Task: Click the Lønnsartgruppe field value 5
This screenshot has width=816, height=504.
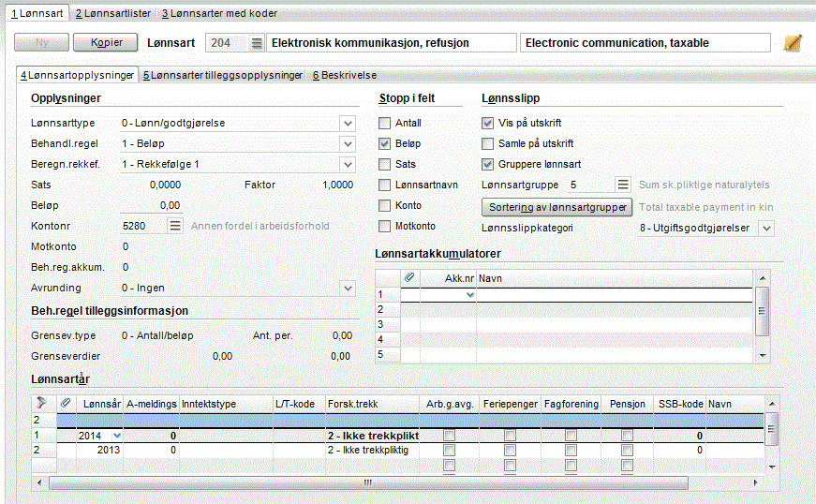Action: coord(591,185)
